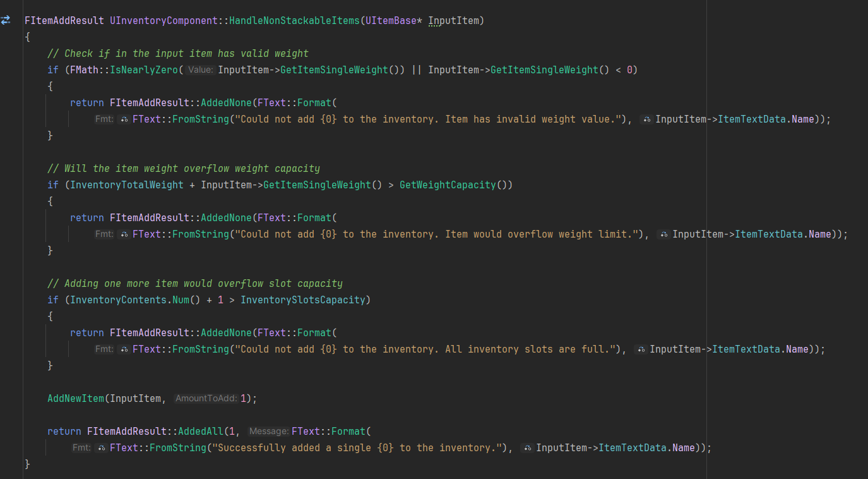This screenshot has height=479, width=868.
Task: Click the conversion icon before InputItem on the slots full line
Action: pos(641,349)
